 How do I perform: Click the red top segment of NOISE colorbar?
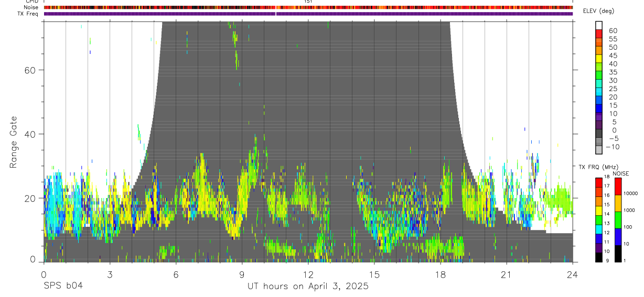[x=619, y=186]
